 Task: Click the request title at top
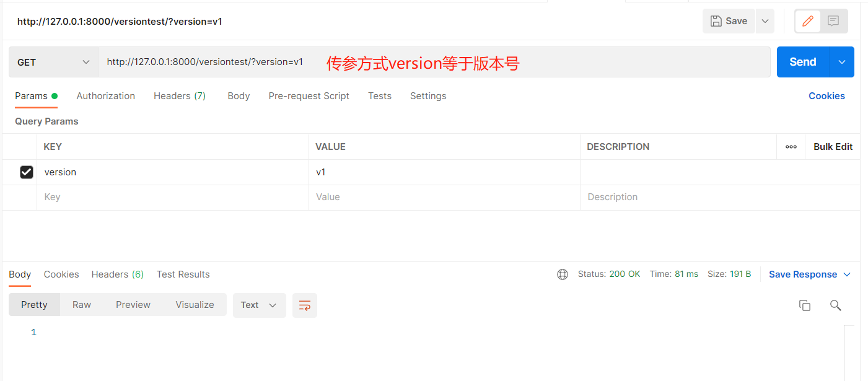[x=120, y=22]
